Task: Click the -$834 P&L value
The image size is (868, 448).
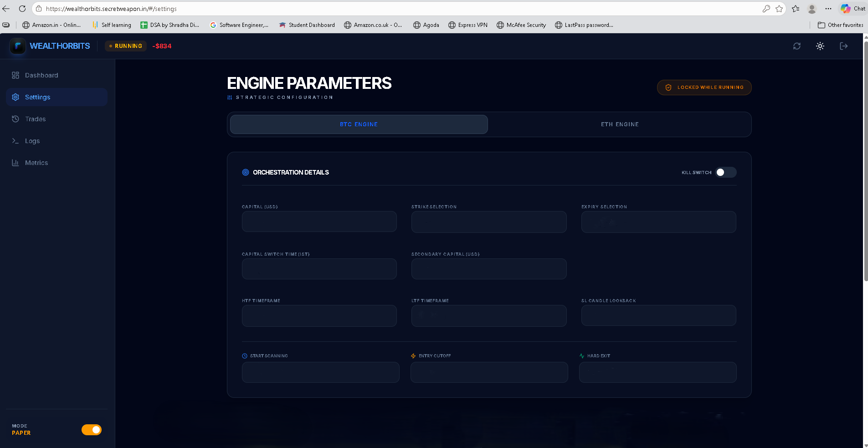Action: pos(162,46)
